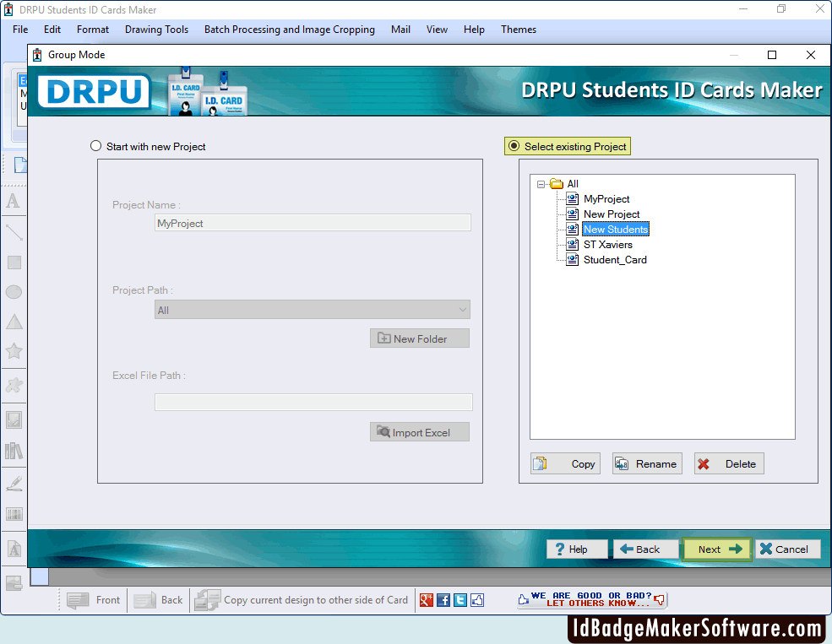Click the Next button
832x644 pixels.
[x=717, y=549]
